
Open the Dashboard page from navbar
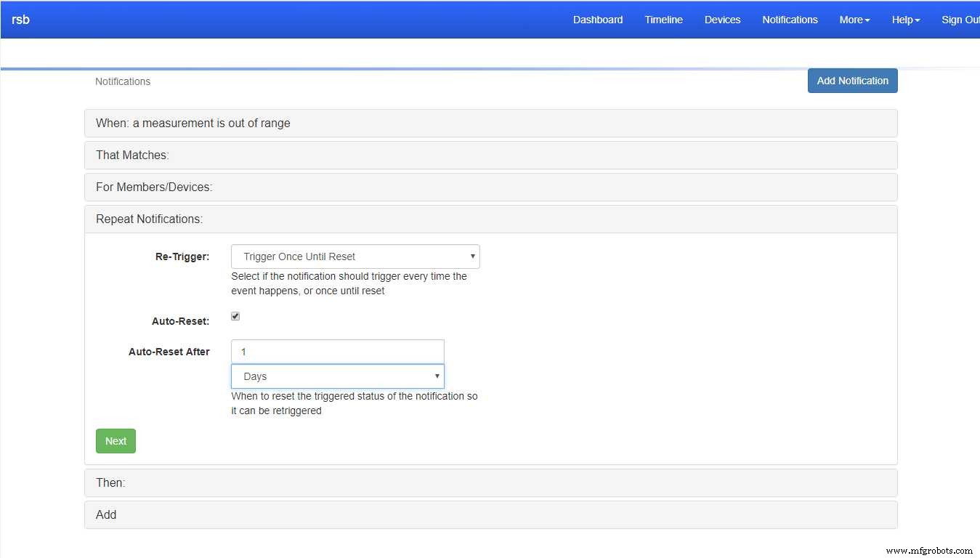click(x=597, y=20)
